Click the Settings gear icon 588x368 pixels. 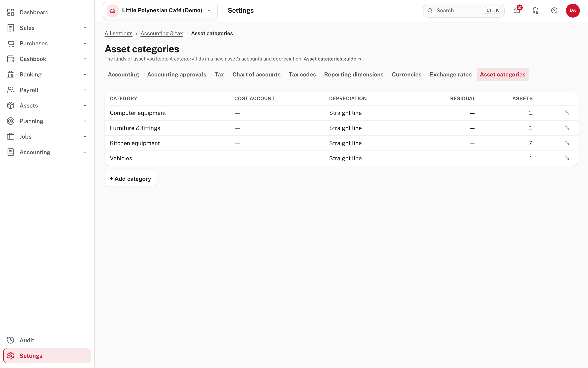click(x=10, y=356)
